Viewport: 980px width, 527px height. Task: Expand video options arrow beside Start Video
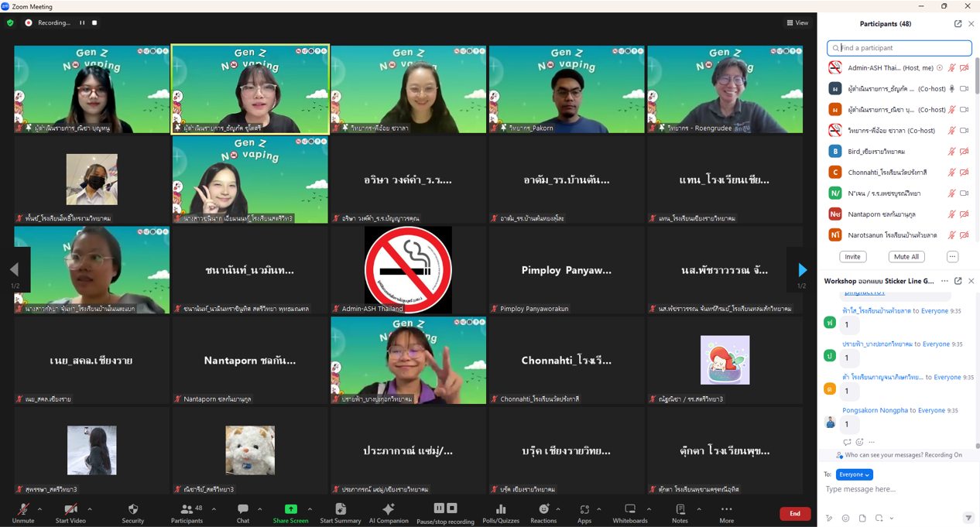tap(90, 509)
